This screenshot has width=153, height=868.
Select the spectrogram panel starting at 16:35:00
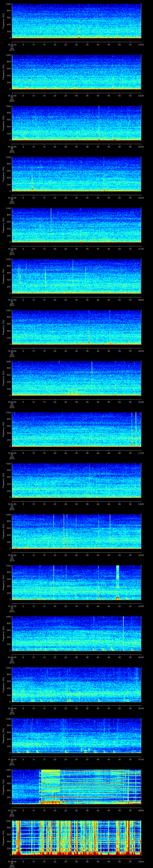(76, 685)
